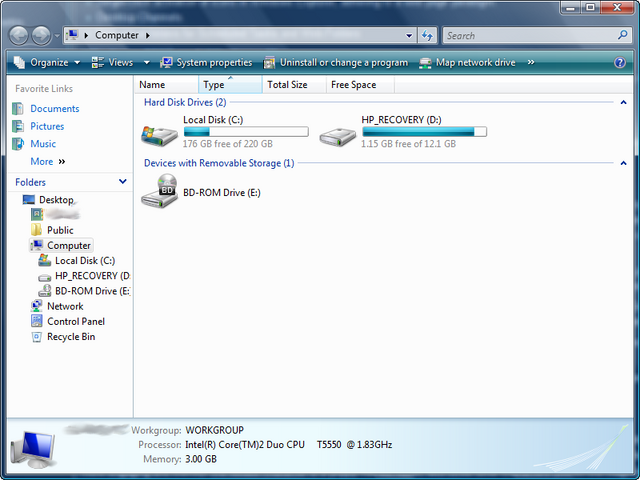The image size is (640, 480).
Task: Open the Pictures favorite link
Action: 47,126
